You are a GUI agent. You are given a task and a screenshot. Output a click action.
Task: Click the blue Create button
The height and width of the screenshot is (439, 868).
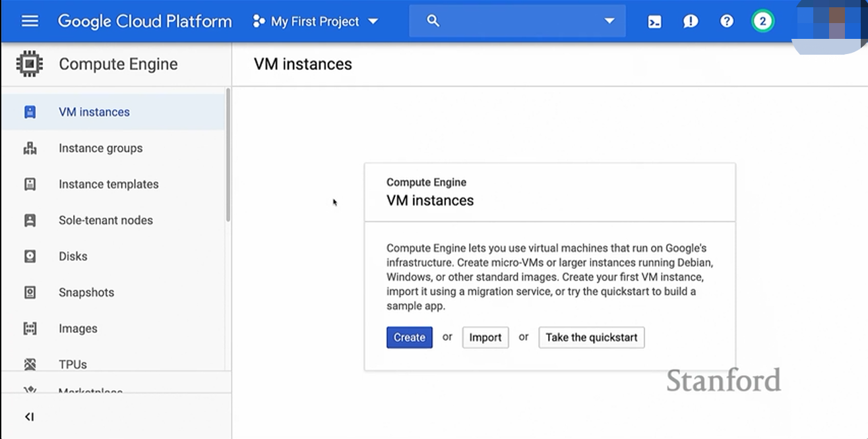[x=410, y=337]
